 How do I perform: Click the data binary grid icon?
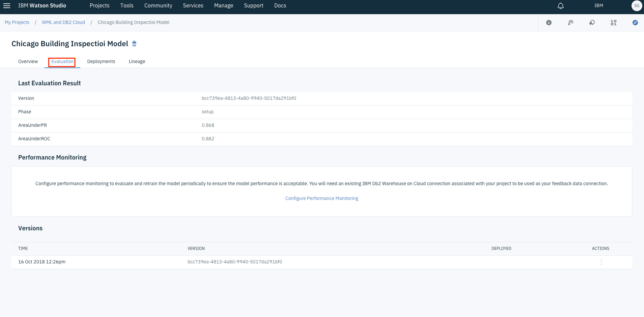pos(614,23)
